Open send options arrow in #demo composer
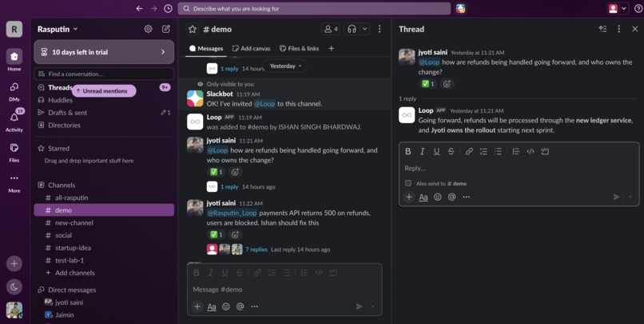The width and height of the screenshot is (644, 324). click(x=373, y=306)
